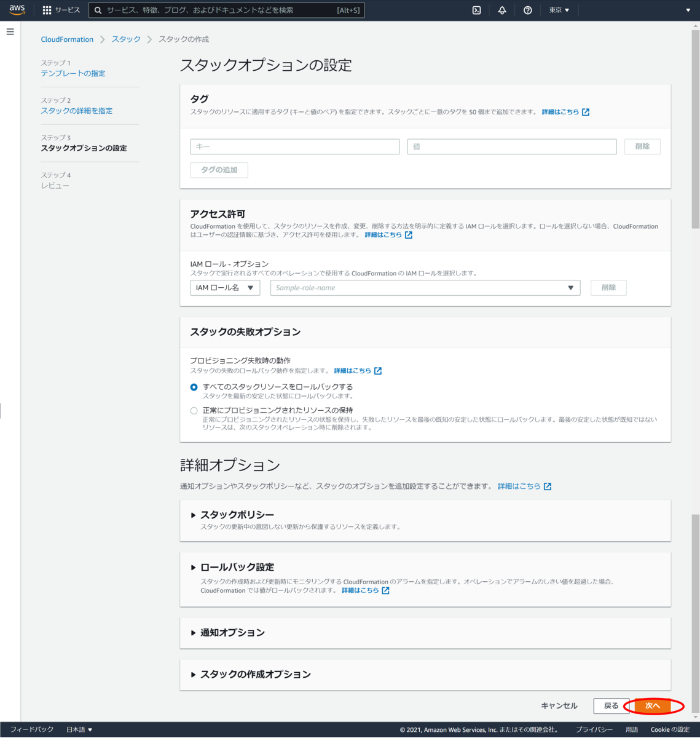Click the 戻る button
This screenshot has height=738, width=700.
(x=611, y=706)
